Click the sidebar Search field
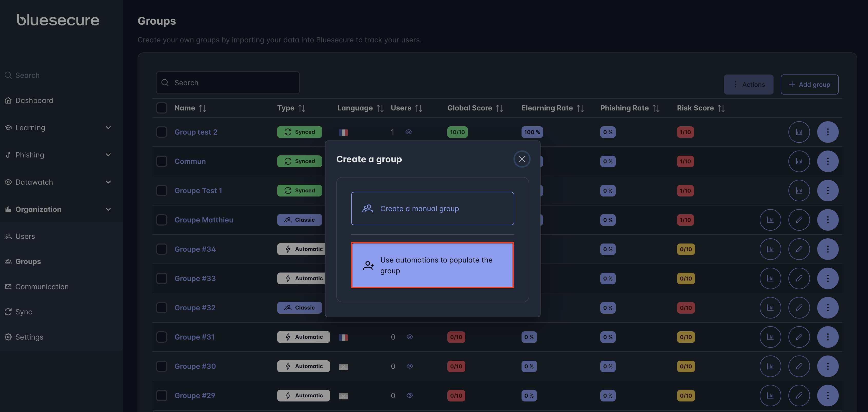Image resolution: width=868 pixels, height=412 pixels. [28, 75]
